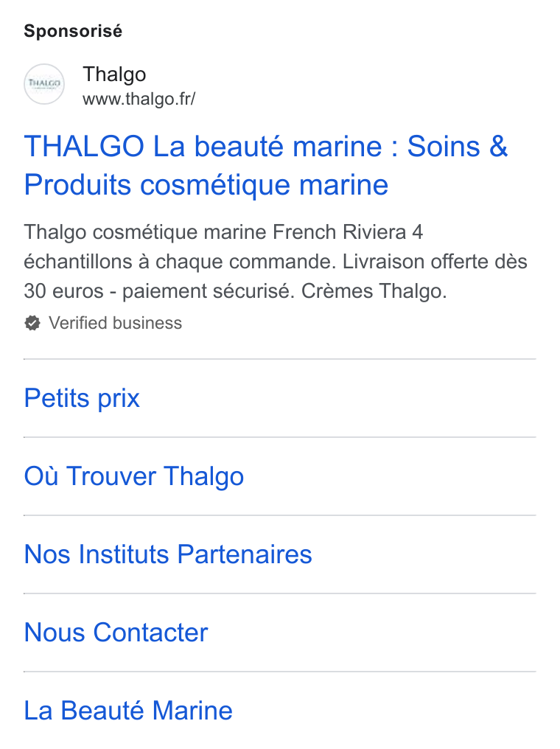The height and width of the screenshot is (749, 560).
Task: Click the words French Riviera in description
Action: 339,232
